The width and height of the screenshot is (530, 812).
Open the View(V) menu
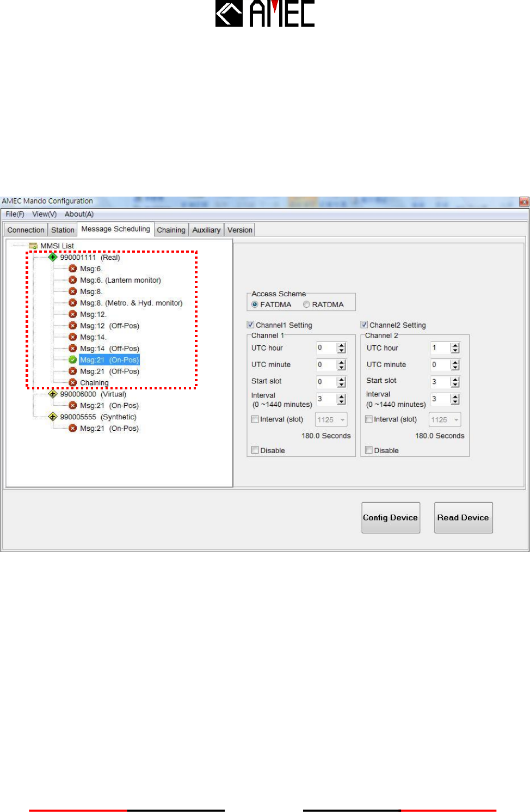pos(44,214)
